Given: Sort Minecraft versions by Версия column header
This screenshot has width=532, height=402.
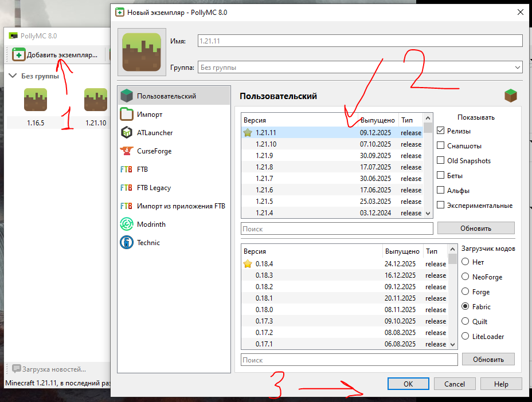Looking at the screenshot, I should point(299,120).
